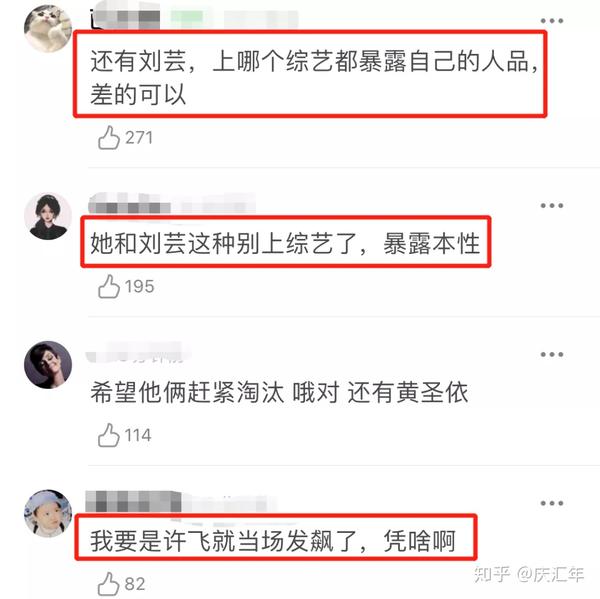Select comment text starting 还有刘芸
Image resolution: width=600 pixels, height=599 pixels.
click(315, 78)
